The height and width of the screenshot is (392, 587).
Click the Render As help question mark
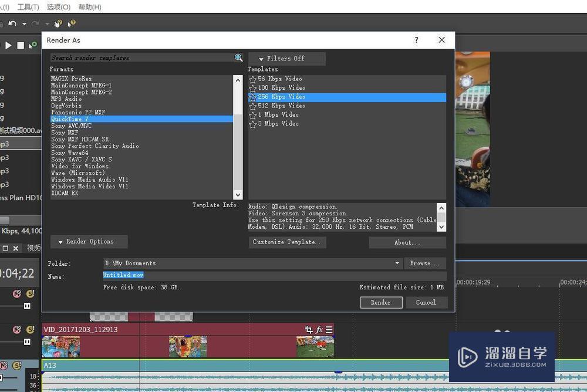tap(417, 40)
